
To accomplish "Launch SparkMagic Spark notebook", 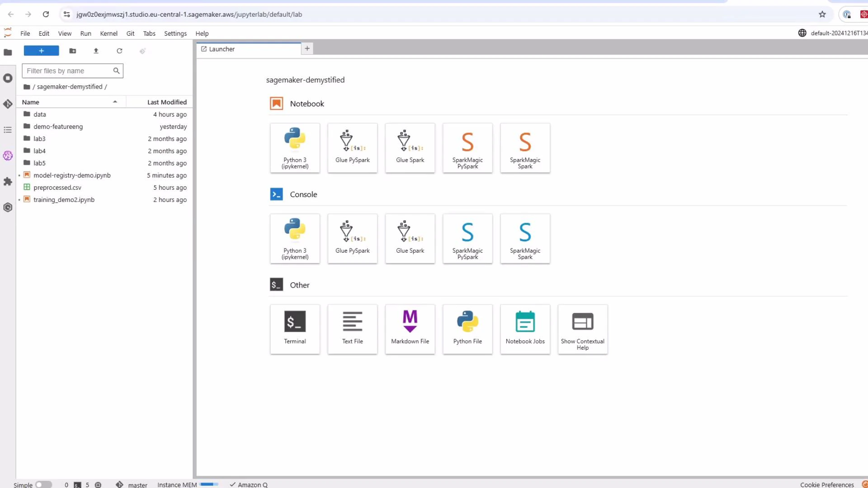I will click(x=525, y=148).
